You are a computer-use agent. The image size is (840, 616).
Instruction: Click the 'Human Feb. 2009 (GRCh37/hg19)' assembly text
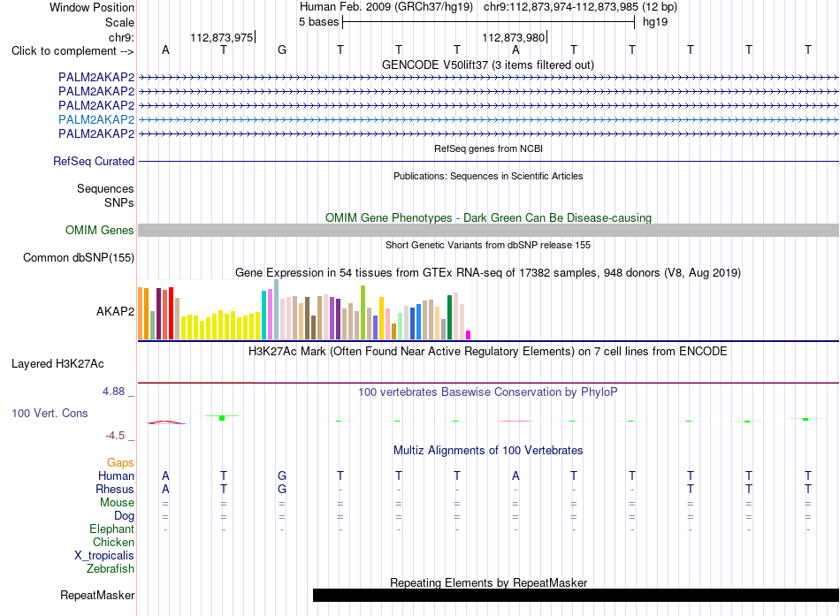[x=386, y=7]
